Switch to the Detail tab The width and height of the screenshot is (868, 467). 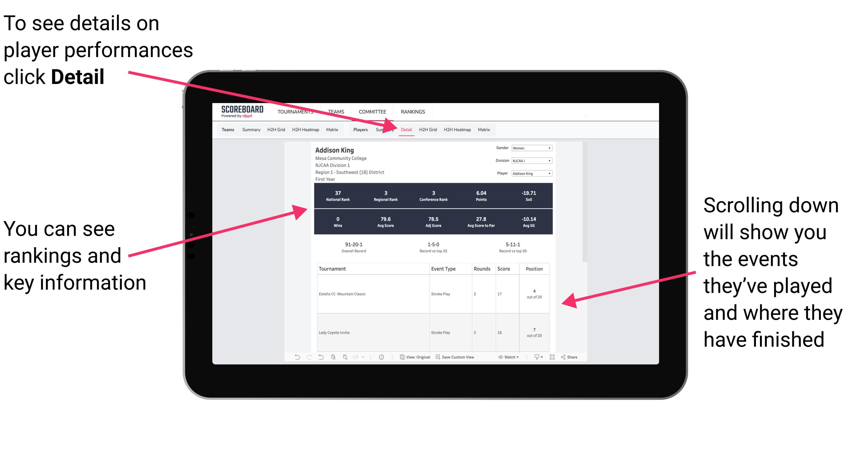[406, 129]
